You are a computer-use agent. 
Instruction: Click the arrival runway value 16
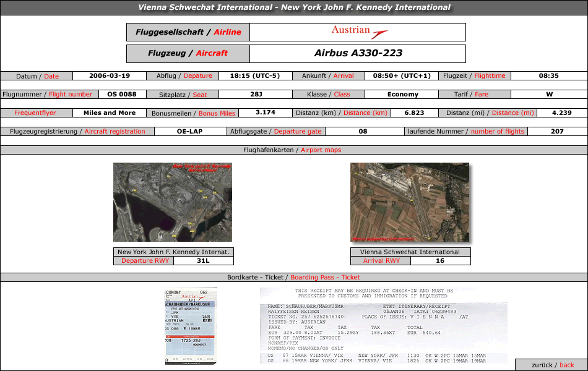(439, 260)
